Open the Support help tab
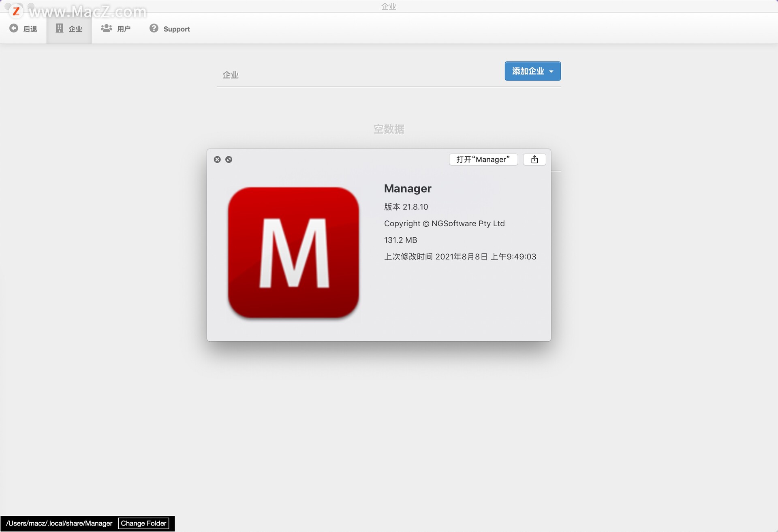 tap(169, 28)
